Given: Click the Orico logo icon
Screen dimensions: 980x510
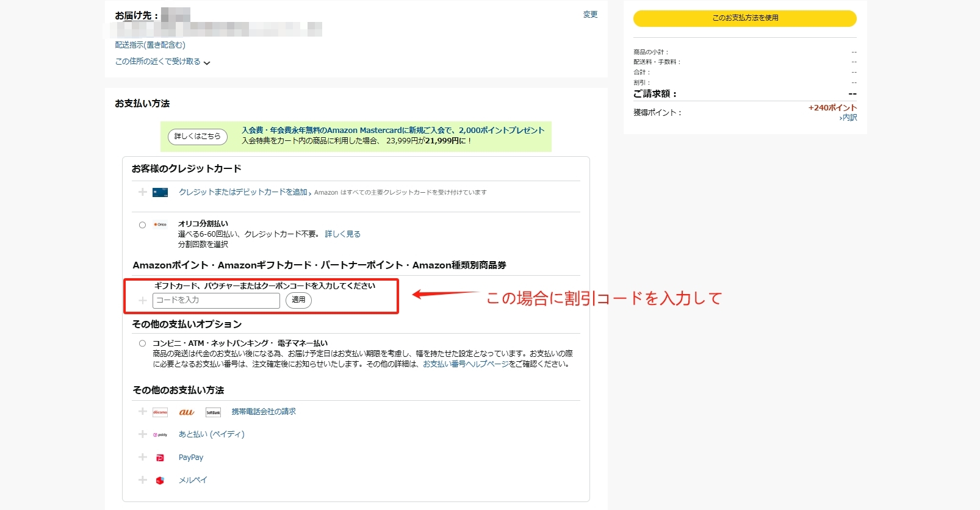Looking at the screenshot, I should point(160,224).
